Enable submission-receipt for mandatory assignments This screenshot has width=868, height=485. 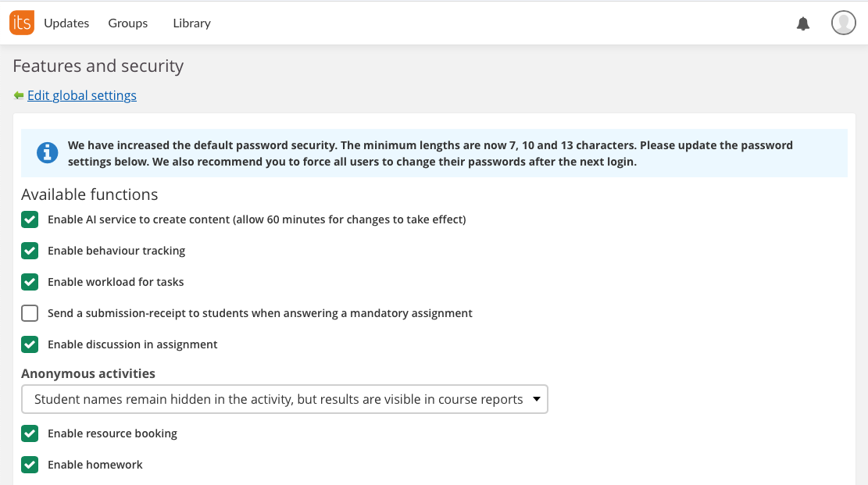(x=30, y=313)
